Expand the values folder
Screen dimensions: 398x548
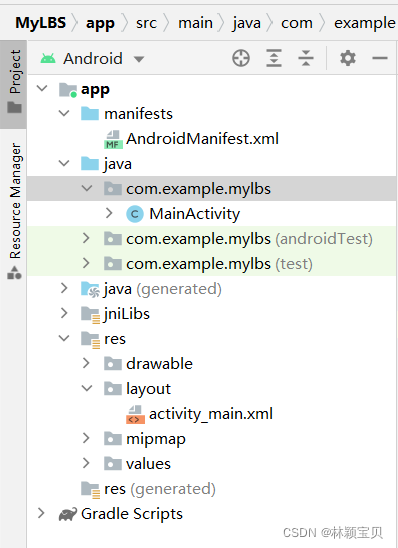point(86,463)
